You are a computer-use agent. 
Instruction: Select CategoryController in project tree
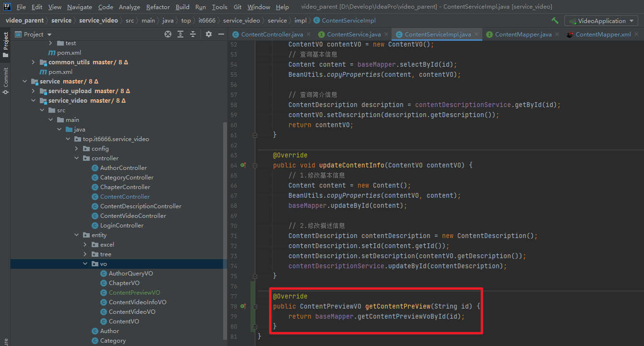coord(127,178)
